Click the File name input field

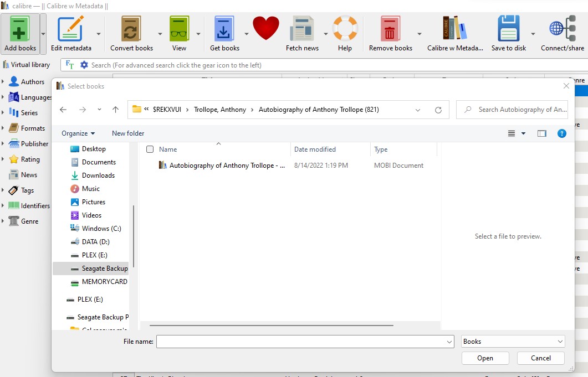click(x=301, y=342)
